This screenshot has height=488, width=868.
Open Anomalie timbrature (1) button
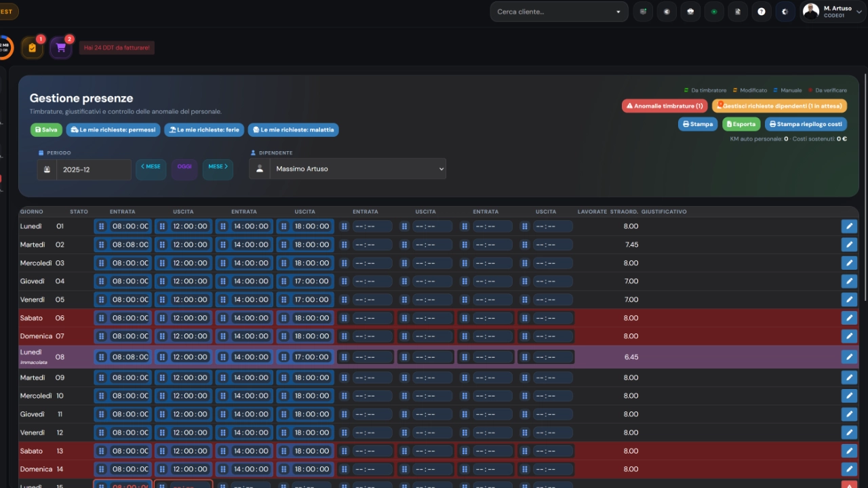click(x=665, y=106)
